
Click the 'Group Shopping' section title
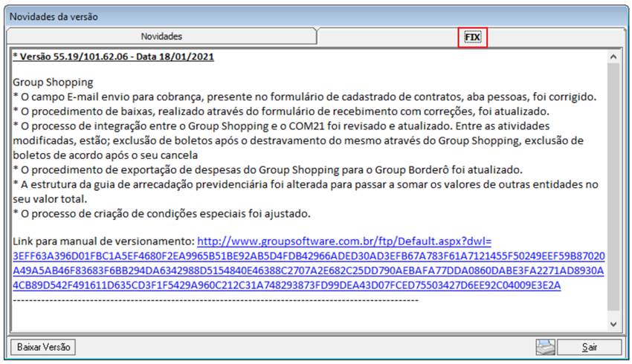click(x=53, y=82)
